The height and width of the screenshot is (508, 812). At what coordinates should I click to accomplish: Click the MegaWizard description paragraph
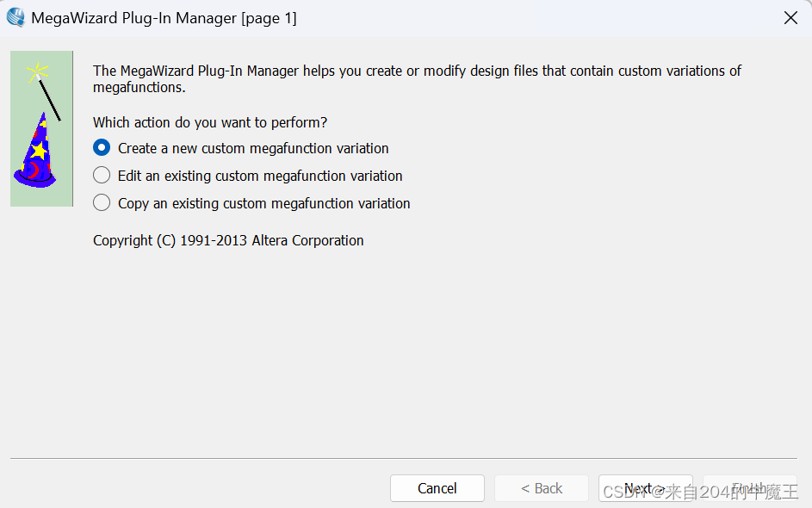[417, 78]
